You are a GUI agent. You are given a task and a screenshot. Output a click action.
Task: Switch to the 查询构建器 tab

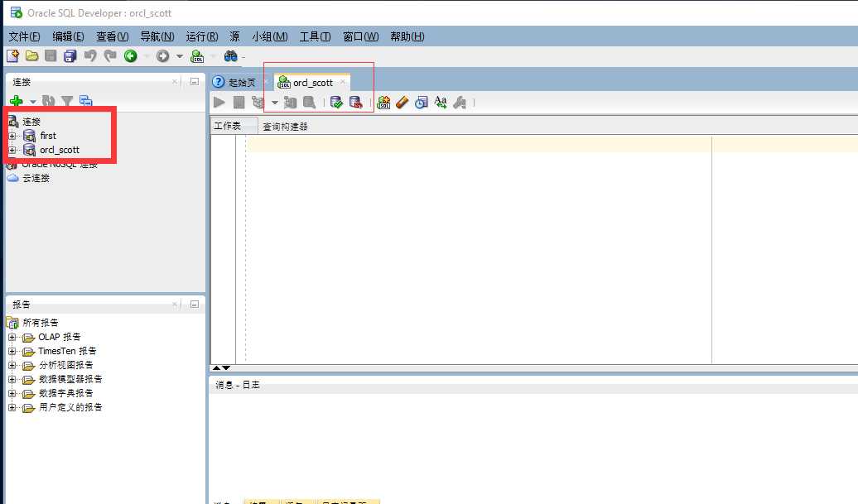pos(285,127)
